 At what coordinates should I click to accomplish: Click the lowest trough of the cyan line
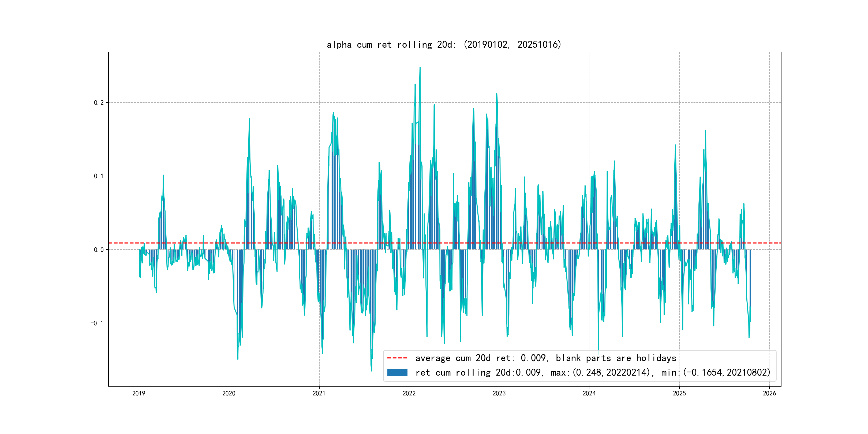[372, 371]
